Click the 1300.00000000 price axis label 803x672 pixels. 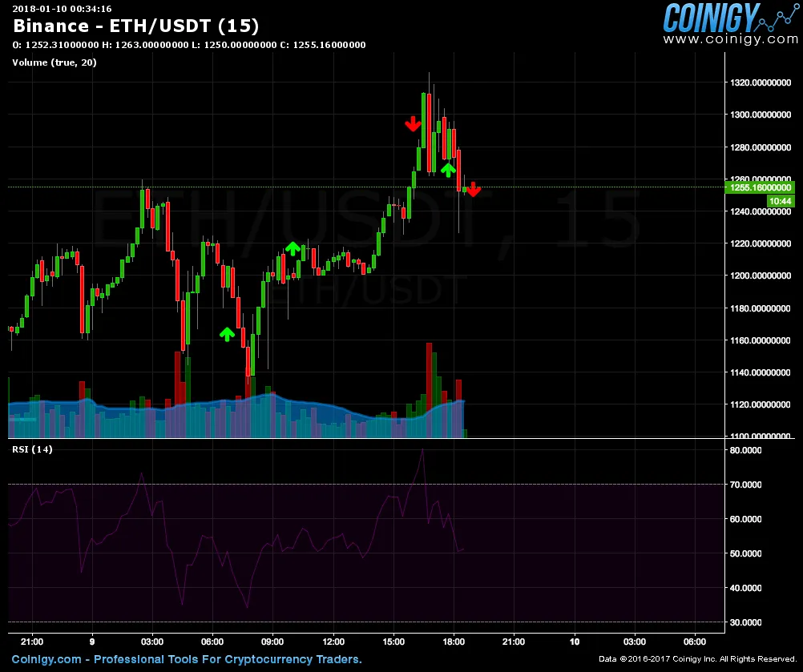pyautogui.click(x=761, y=115)
